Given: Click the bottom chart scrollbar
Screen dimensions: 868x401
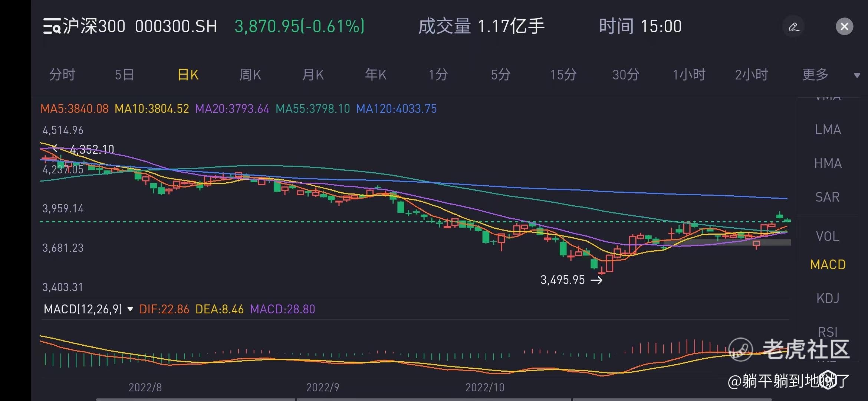Looking at the screenshot, I should click(434, 399).
